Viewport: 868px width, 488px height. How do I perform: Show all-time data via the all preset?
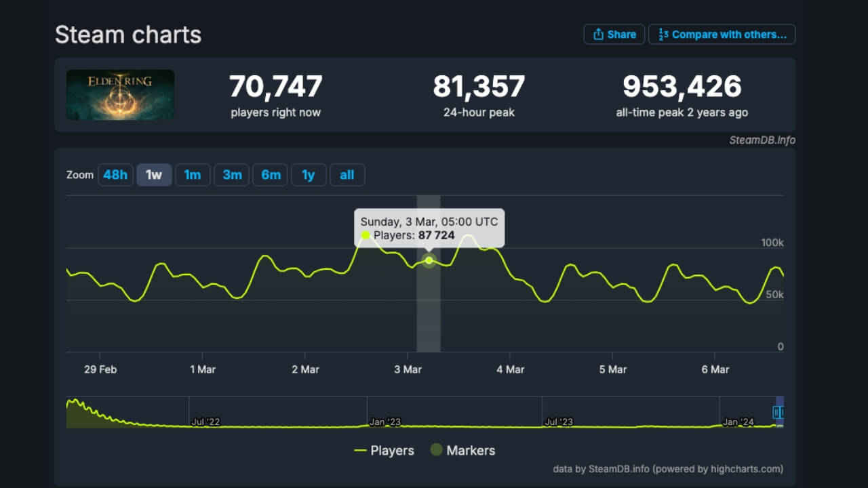[x=347, y=174]
